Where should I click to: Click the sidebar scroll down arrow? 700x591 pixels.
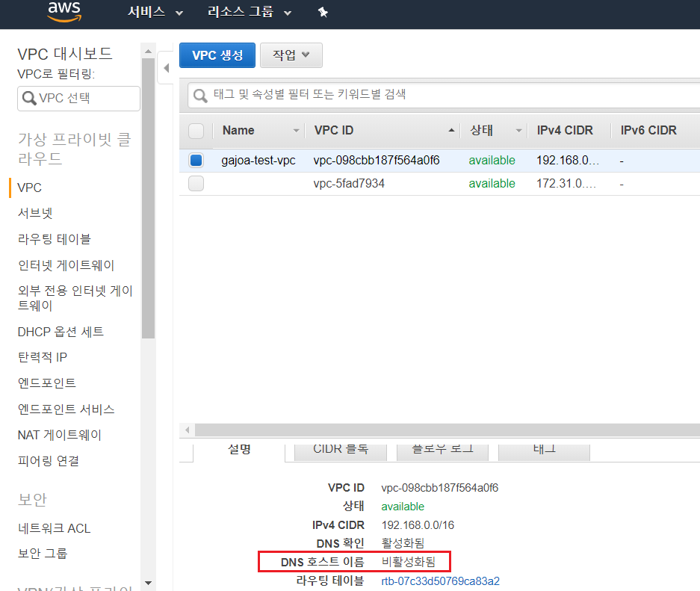pyautogui.click(x=148, y=583)
